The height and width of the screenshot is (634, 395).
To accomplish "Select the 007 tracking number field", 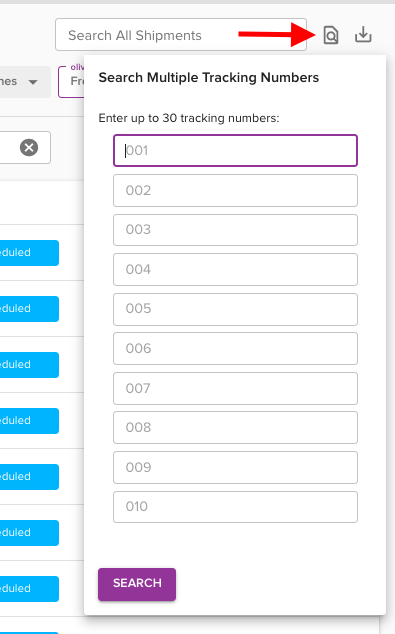I will point(235,388).
